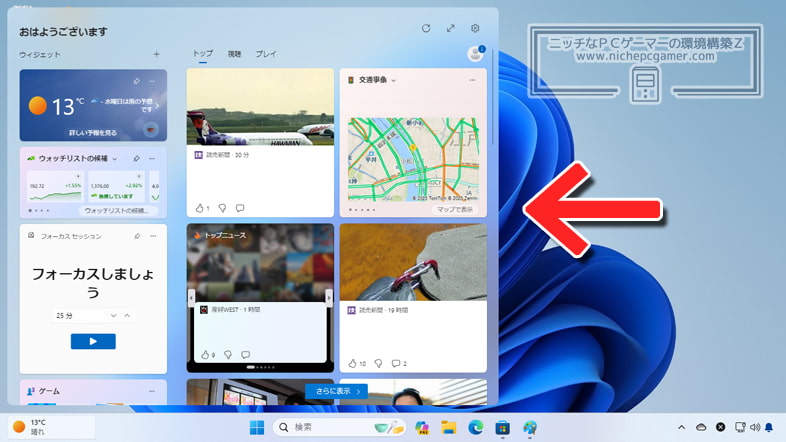The height and width of the screenshot is (442, 786).
Task: Open widgets settings gear
Action: [x=475, y=29]
